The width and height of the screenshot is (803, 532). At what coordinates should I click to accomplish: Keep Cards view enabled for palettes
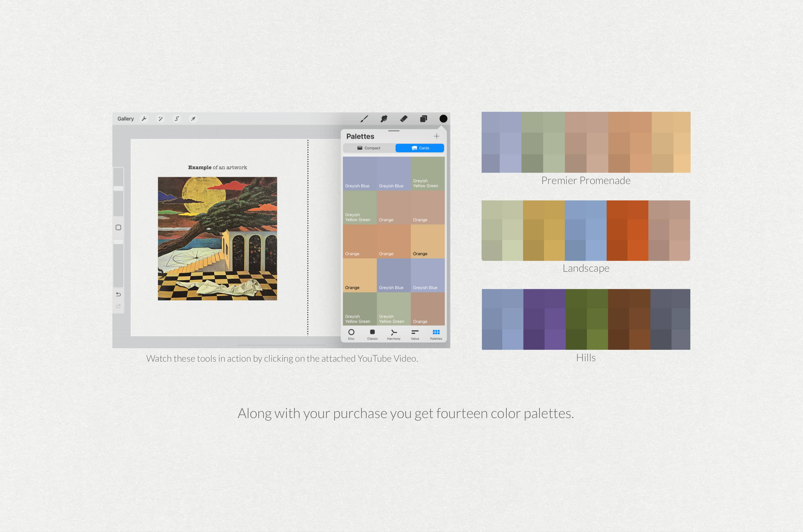pyautogui.click(x=420, y=148)
